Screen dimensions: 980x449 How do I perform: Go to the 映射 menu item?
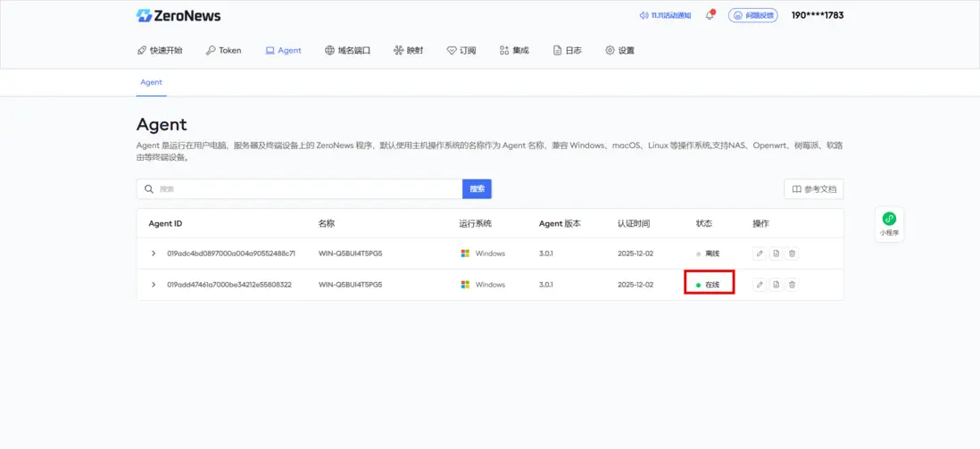(x=408, y=51)
